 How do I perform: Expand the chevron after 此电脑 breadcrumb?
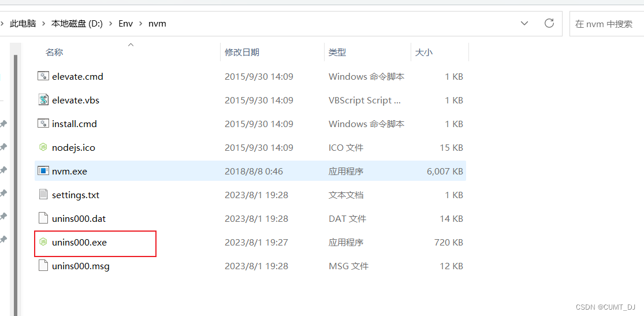44,24
